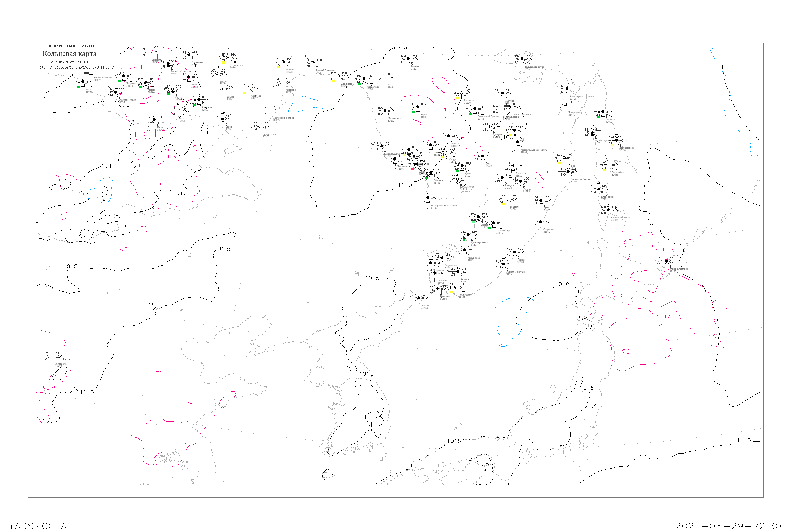Screen dimensions: 798x532
Task: Click the QHHH98 UAOL 292100 header code
Action: [x=72, y=46]
